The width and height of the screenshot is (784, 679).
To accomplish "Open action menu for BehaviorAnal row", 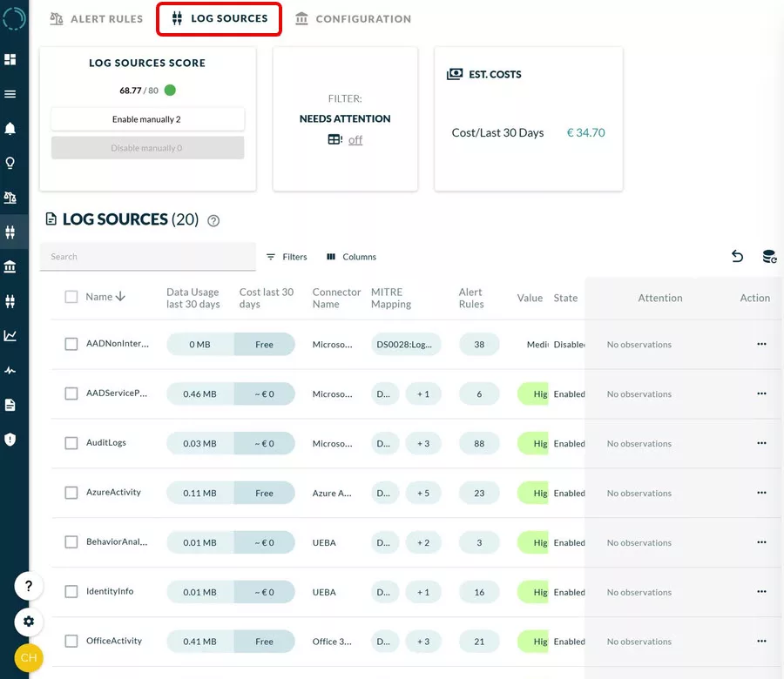I will tap(761, 541).
